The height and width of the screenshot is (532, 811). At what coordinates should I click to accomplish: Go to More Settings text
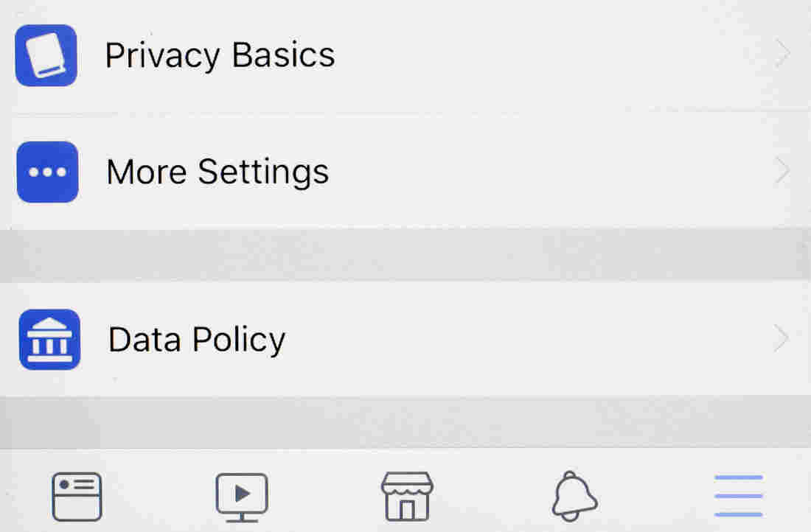(x=217, y=172)
